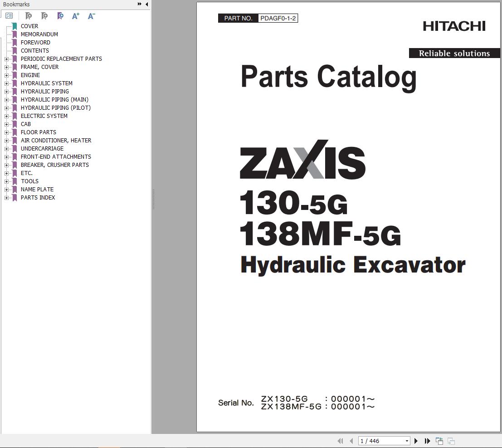Increase bookmark text size (A+)

[76, 16]
